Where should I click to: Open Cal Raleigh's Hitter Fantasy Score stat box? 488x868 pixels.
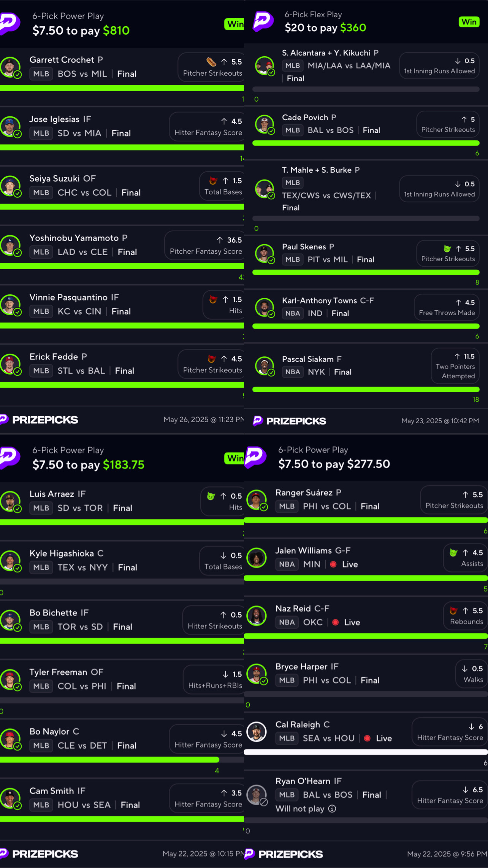tap(450, 732)
